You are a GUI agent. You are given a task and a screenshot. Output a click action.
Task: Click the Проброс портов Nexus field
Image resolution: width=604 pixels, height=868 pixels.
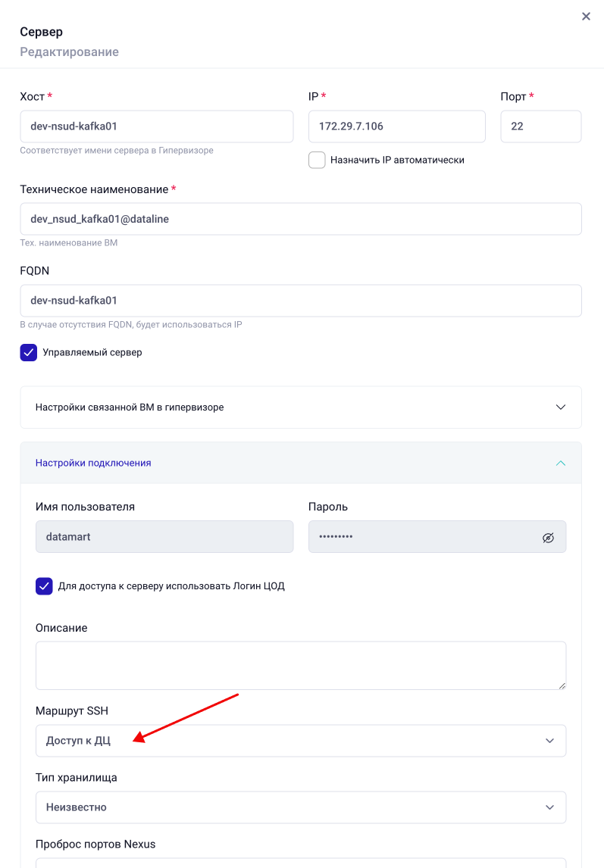(301, 863)
